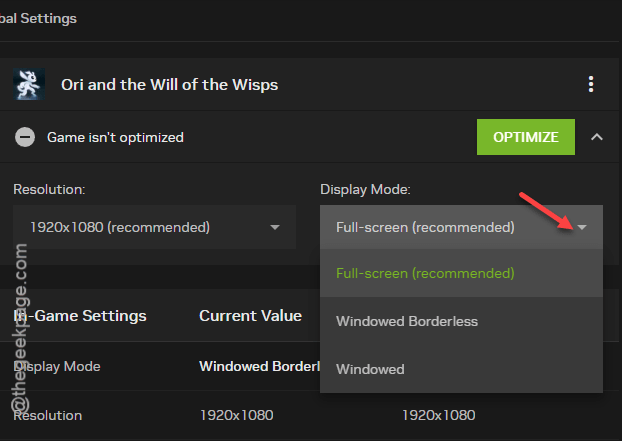The width and height of the screenshot is (622, 441).
Task: Click the Display Mode dropdown arrow
Action: (582, 227)
